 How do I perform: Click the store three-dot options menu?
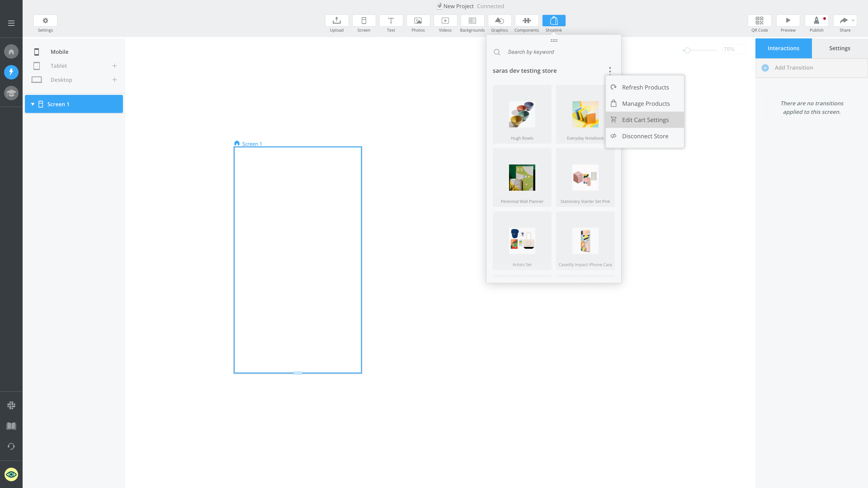(x=610, y=70)
